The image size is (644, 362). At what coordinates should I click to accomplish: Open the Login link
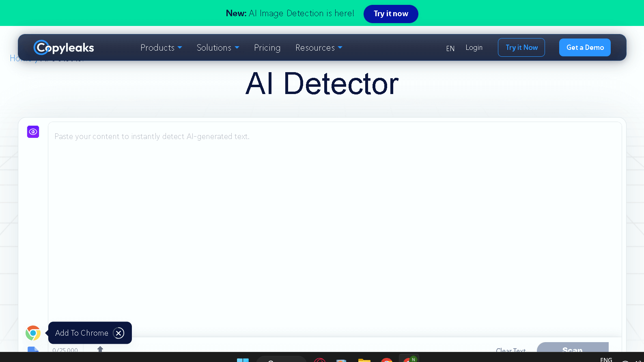click(x=474, y=47)
